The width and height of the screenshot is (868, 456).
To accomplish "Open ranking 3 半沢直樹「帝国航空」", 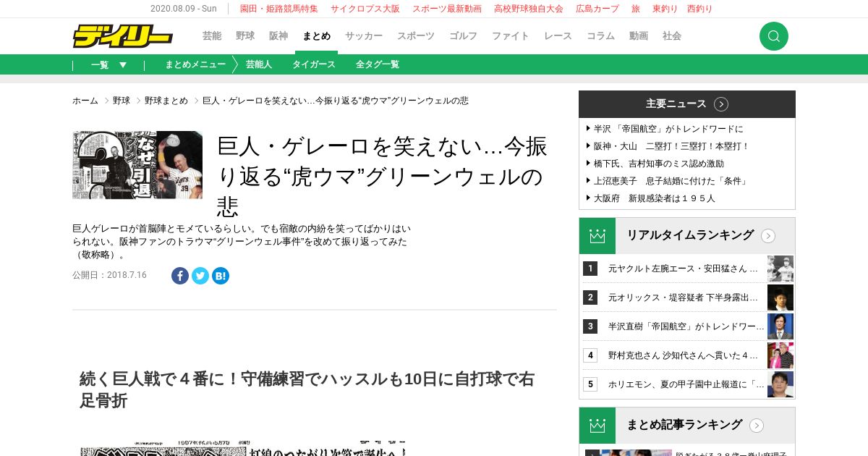I will coord(686,326).
